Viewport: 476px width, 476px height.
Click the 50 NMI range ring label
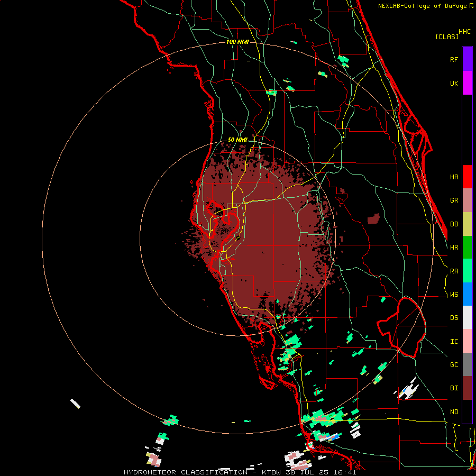237,140
